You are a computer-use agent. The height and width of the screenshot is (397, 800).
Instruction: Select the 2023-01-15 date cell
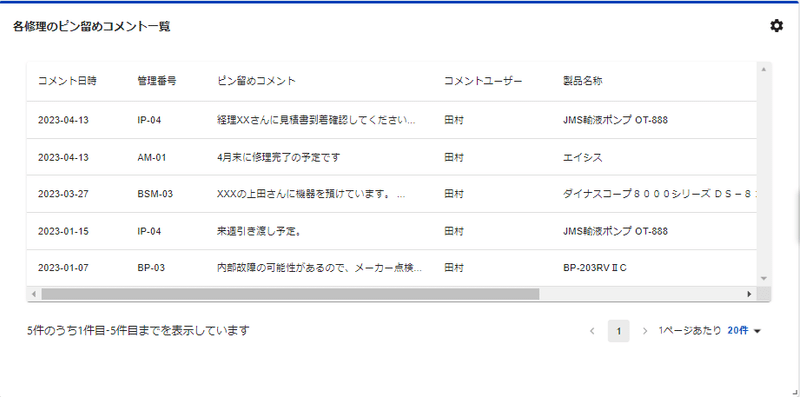(x=63, y=231)
